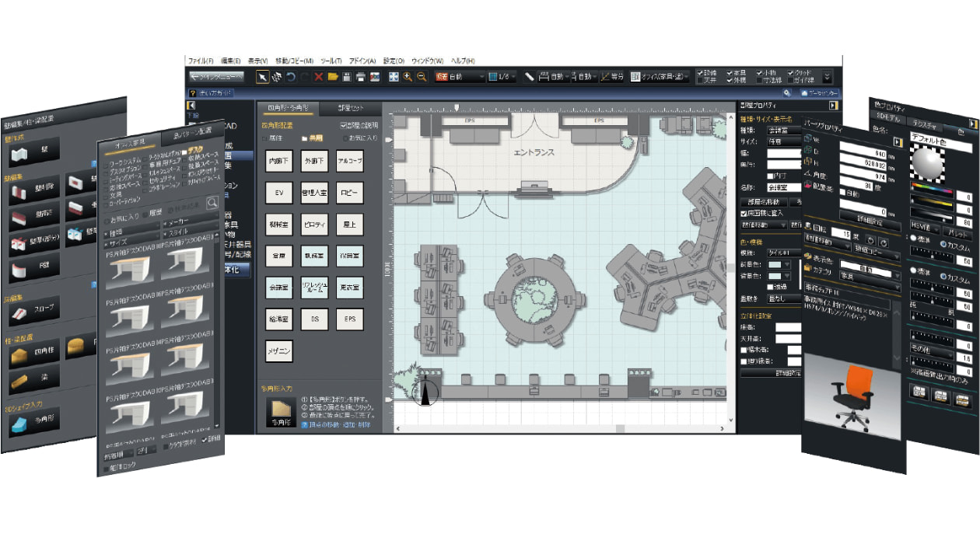Click the パレット button
This screenshot has width=980, height=551.
coord(958,233)
